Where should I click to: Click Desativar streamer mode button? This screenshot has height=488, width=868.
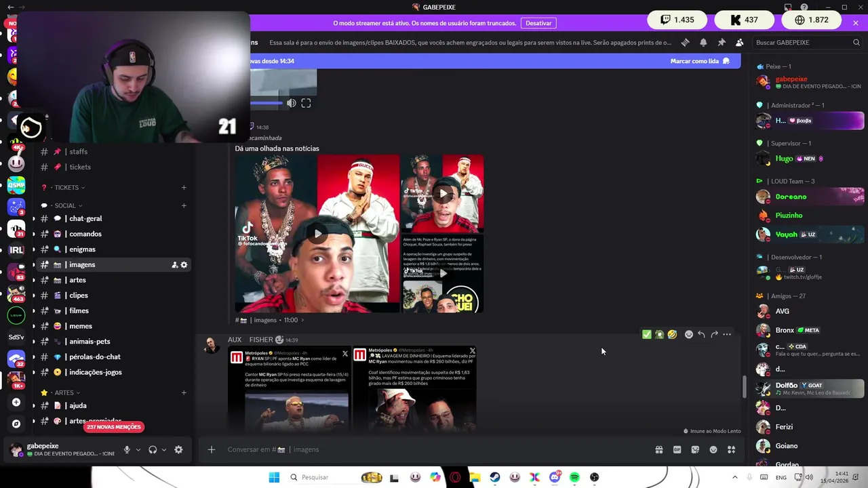(x=538, y=23)
